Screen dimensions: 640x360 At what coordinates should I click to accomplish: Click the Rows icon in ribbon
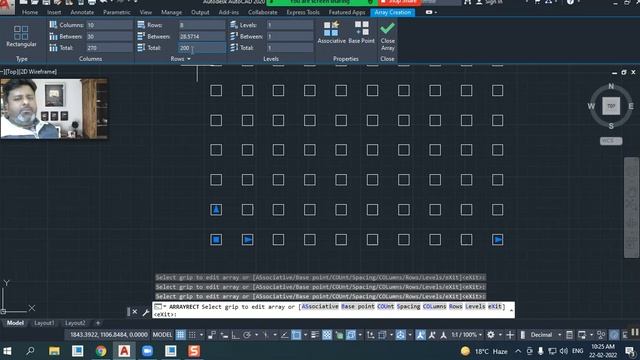(141, 25)
